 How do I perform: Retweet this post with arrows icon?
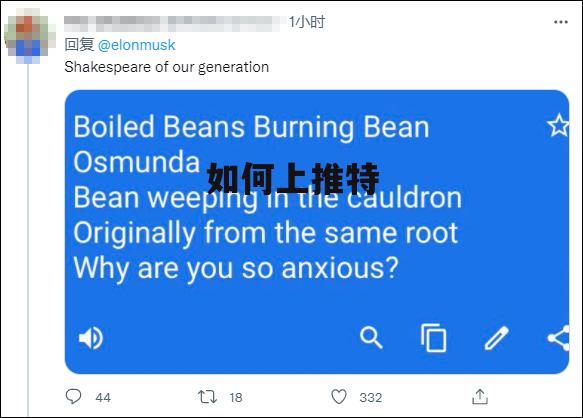tap(207, 397)
